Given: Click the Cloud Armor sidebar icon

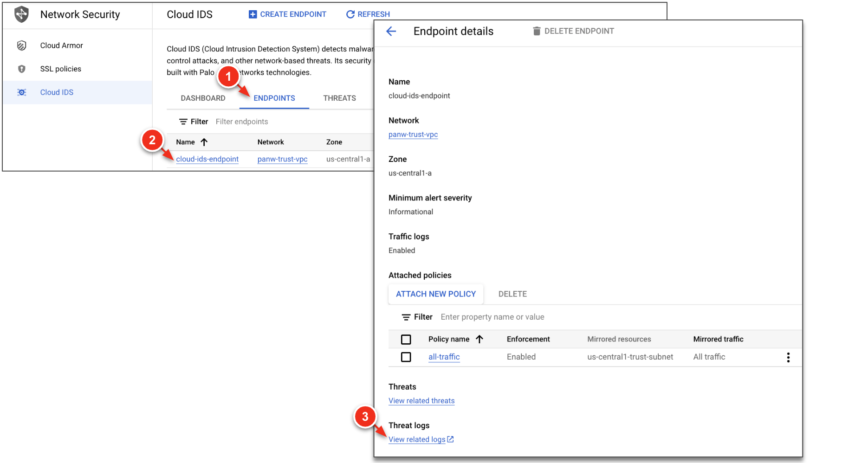Looking at the screenshot, I should point(21,45).
